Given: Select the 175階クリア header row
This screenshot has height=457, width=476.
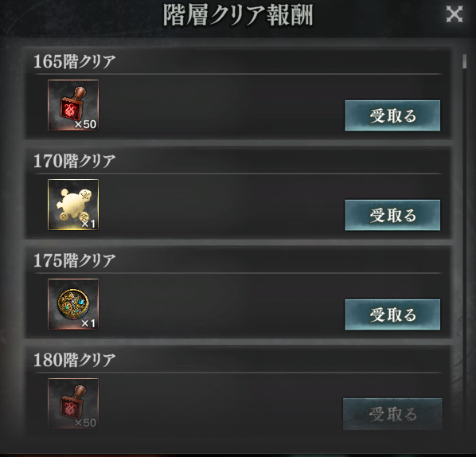Looking at the screenshot, I should pos(238,260).
